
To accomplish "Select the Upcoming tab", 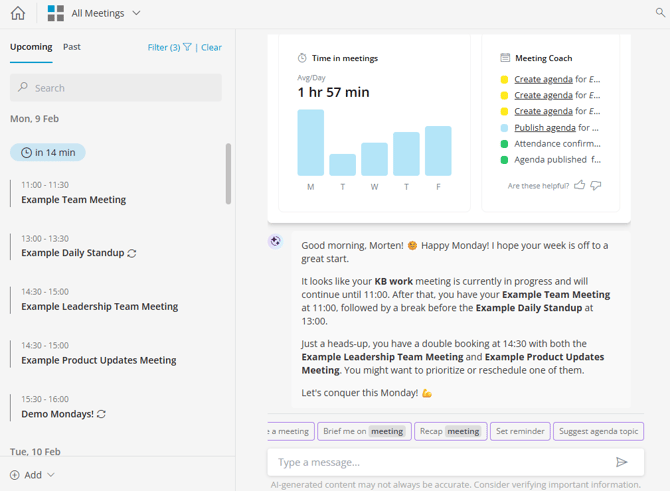I will (x=31, y=47).
